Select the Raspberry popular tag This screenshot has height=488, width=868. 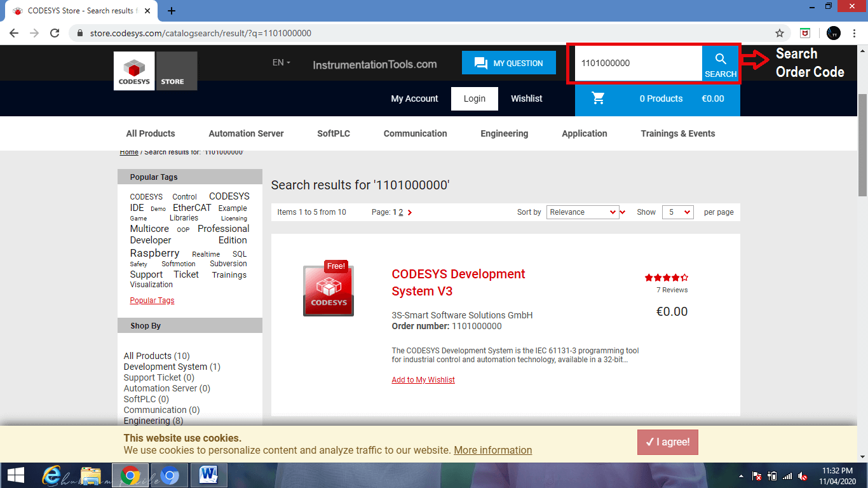[x=154, y=253]
